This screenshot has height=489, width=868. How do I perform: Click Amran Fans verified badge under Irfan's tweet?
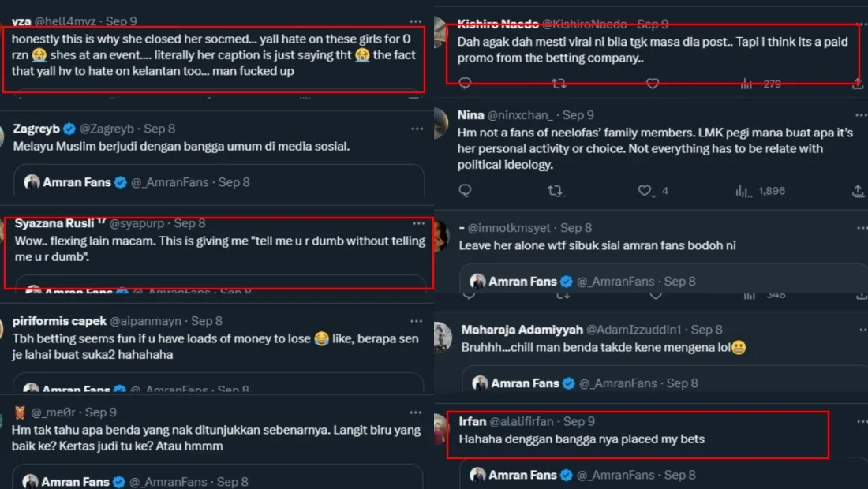click(x=567, y=475)
